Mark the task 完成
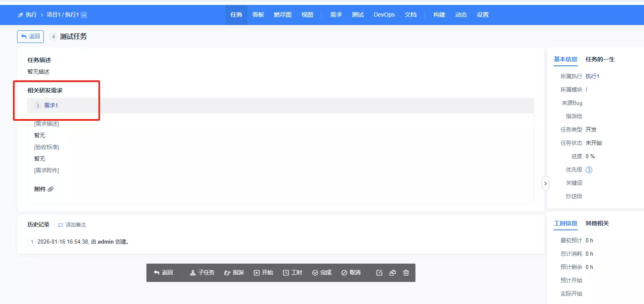 pyautogui.click(x=322, y=273)
